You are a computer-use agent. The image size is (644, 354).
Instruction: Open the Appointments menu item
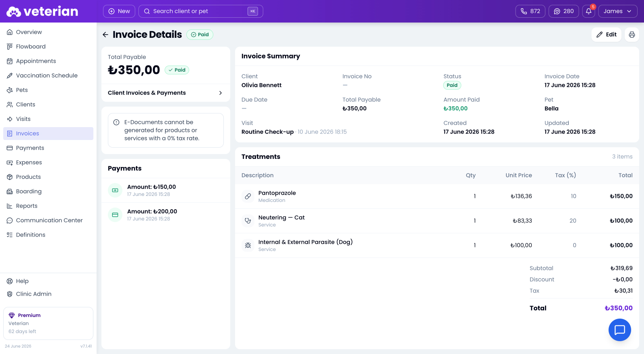click(48, 61)
